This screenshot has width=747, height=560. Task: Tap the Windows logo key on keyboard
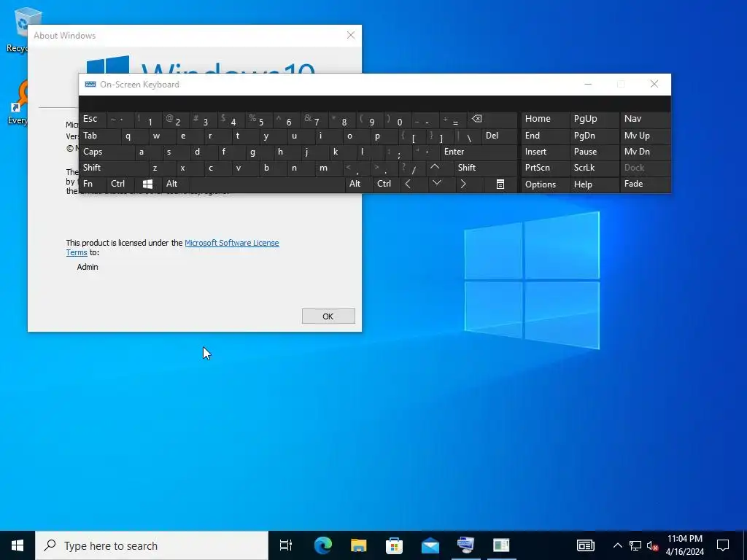click(147, 184)
